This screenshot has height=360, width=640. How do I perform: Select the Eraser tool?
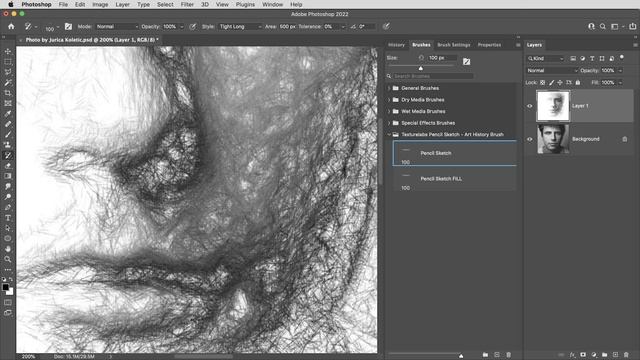[x=8, y=166]
